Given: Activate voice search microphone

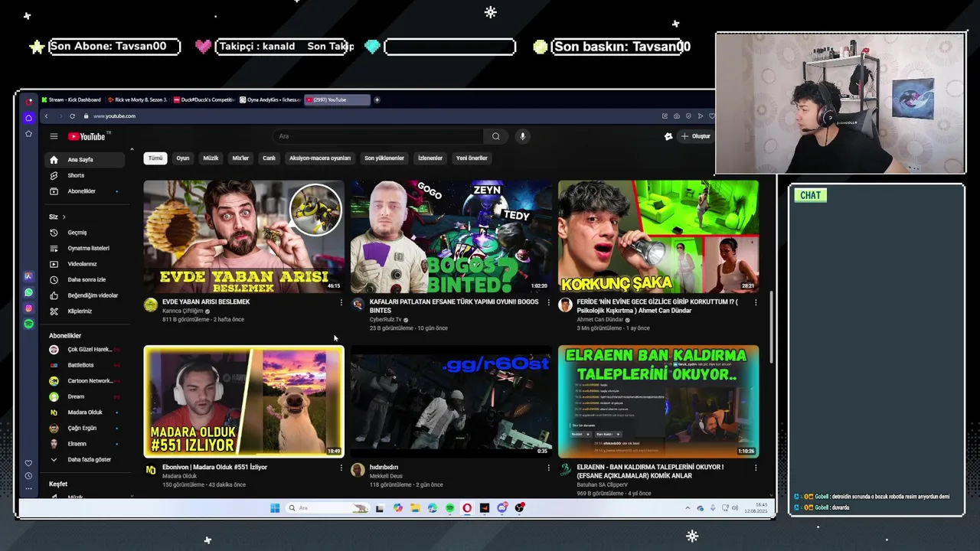Looking at the screenshot, I should click(522, 136).
